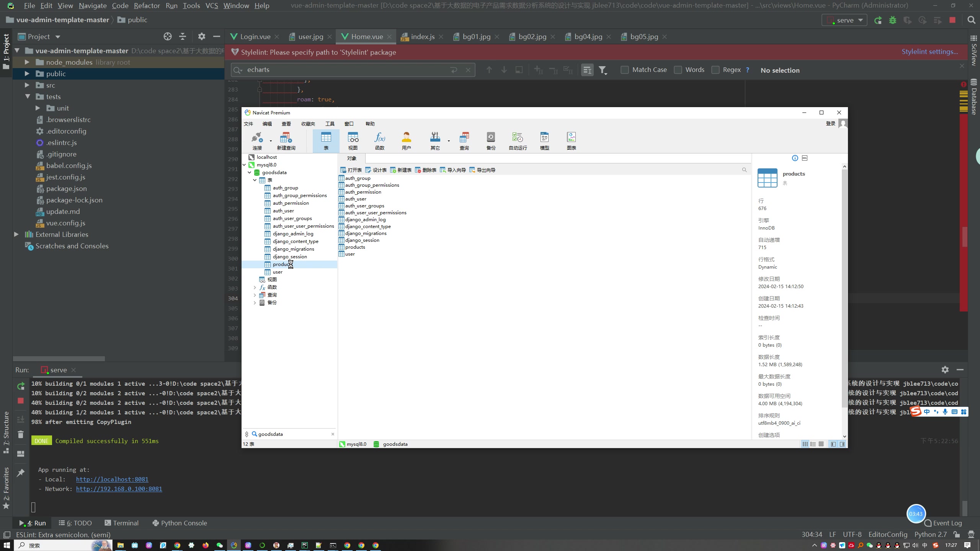
Task: Click the products table in object list
Action: coord(355,247)
